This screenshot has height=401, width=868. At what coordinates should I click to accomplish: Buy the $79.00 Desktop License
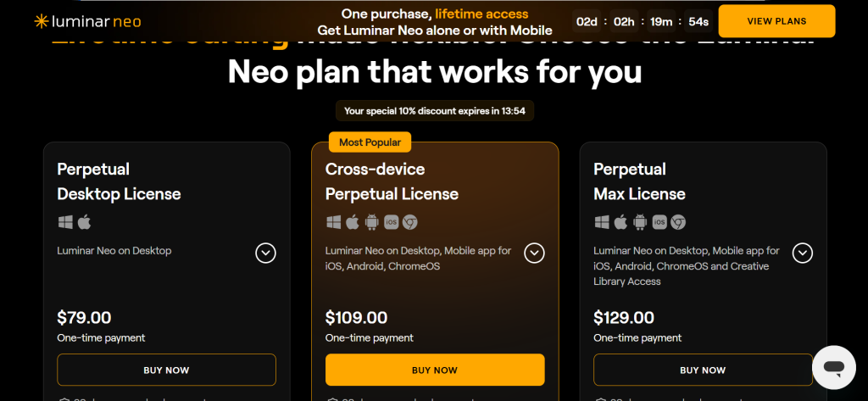click(166, 370)
